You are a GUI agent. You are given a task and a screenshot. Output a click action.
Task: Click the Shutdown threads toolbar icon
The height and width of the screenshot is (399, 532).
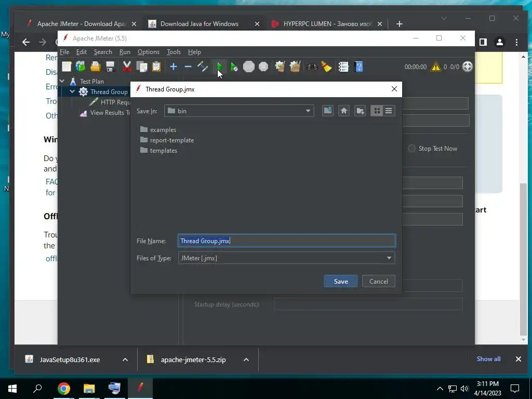point(263,66)
